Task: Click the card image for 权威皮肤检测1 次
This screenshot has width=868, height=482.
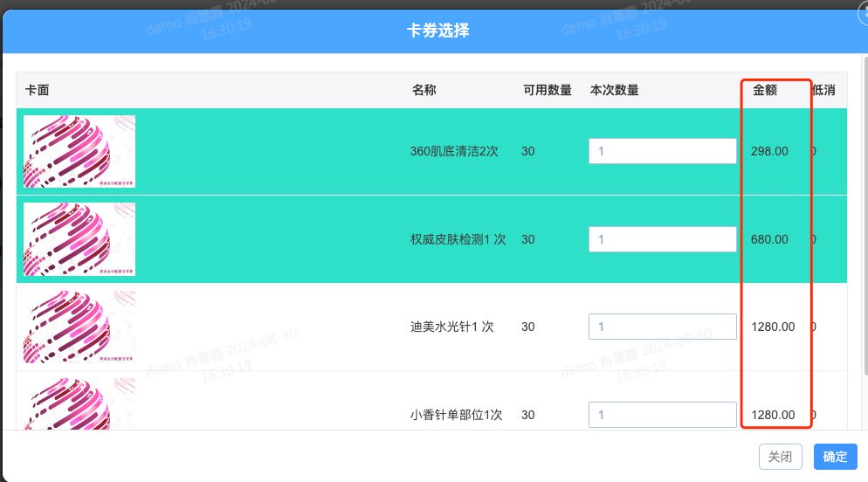Action: 79,239
